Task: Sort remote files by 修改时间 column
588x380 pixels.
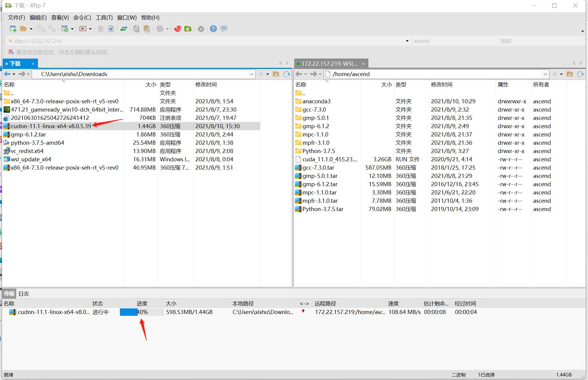Action: point(441,84)
